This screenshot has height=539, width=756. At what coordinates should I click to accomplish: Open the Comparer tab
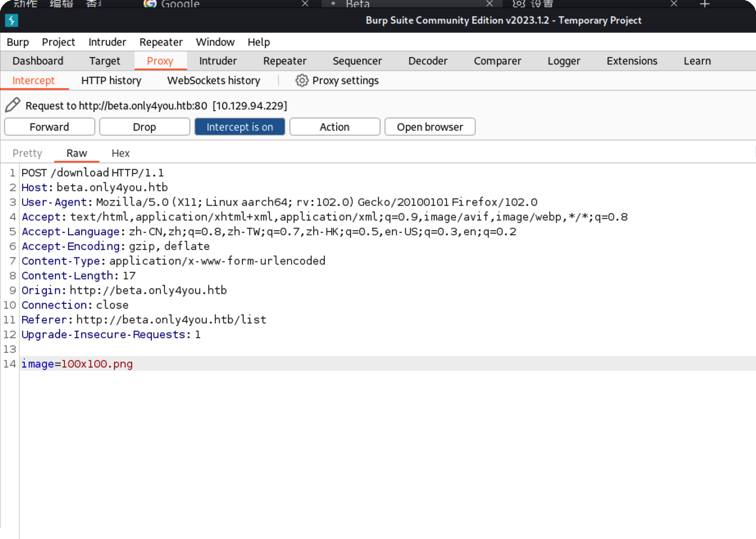point(497,61)
